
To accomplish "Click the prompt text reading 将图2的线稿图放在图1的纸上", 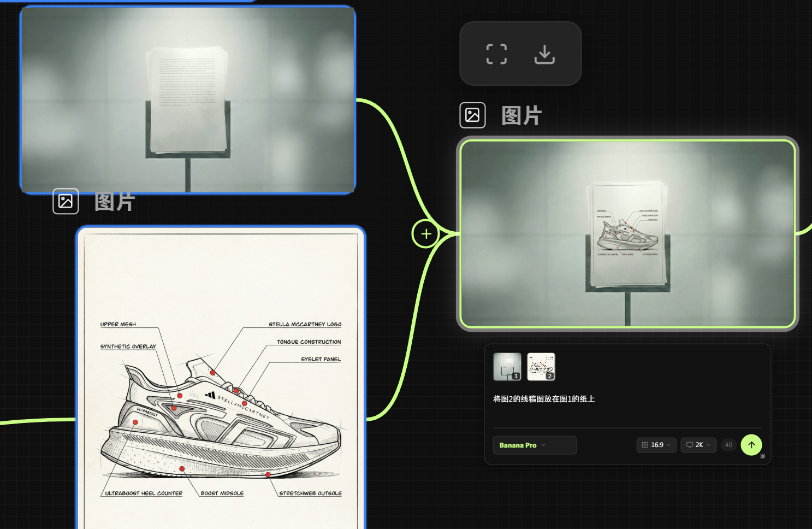I will [544, 399].
